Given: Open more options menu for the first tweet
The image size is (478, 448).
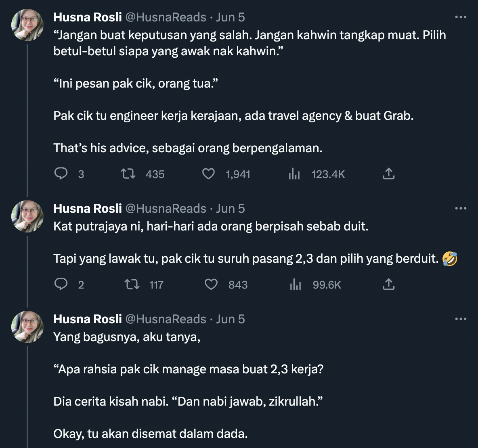Looking at the screenshot, I should (x=461, y=17).
